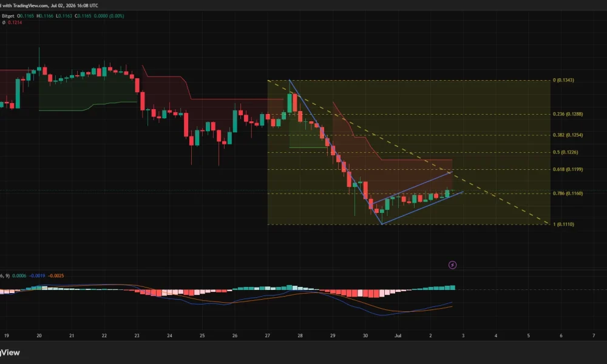Click date 29 on the time axis

click(x=333, y=335)
